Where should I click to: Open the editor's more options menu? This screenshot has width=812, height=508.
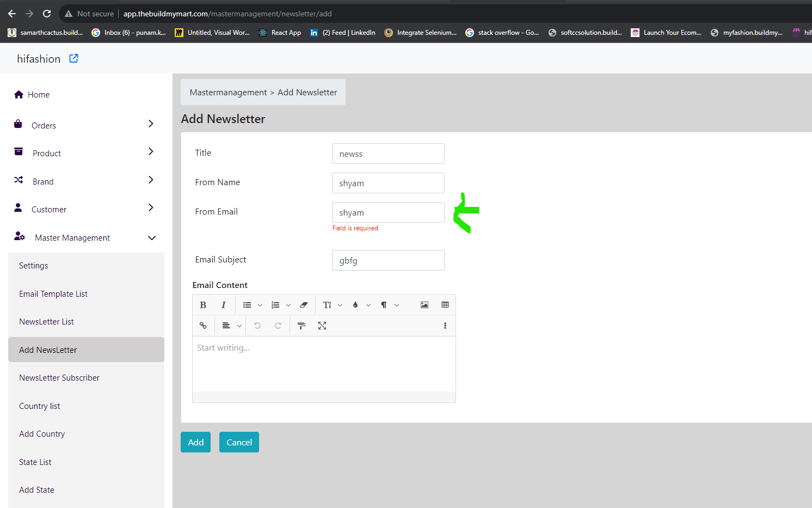445,326
